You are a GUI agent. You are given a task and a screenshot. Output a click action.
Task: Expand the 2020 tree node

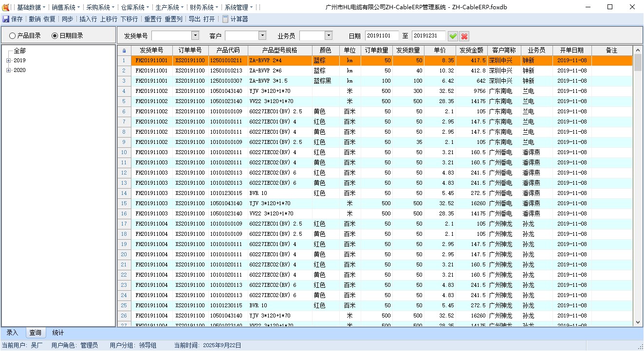point(8,70)
